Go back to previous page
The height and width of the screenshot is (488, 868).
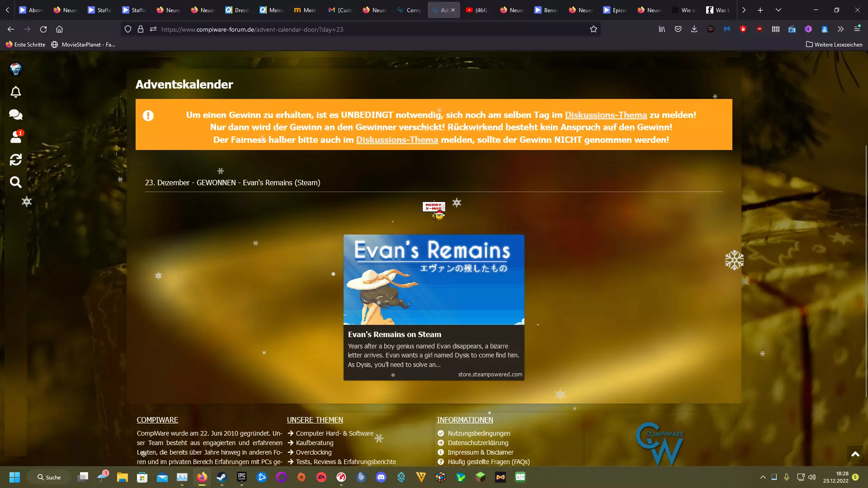coord(11,29)
